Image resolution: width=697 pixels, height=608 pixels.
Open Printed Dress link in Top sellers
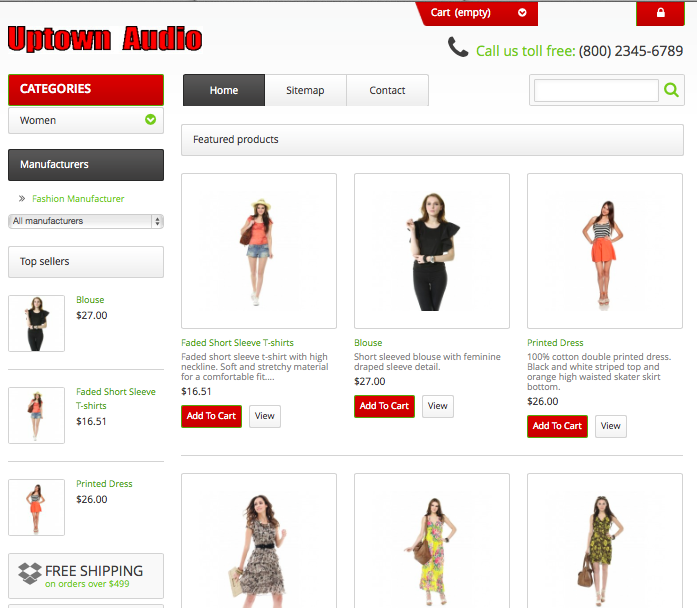[104, 484]
